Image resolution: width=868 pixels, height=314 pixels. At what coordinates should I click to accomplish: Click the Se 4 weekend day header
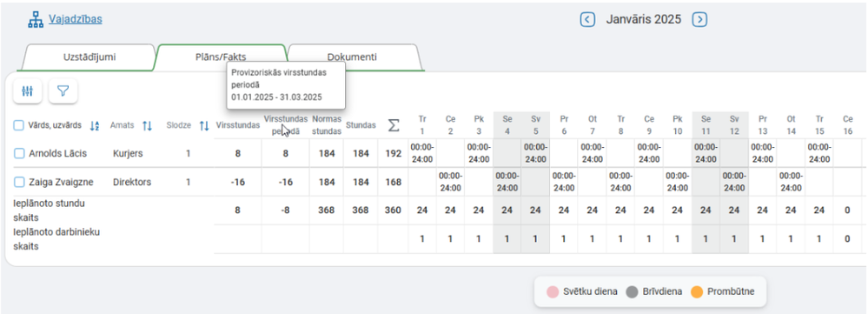507,125
